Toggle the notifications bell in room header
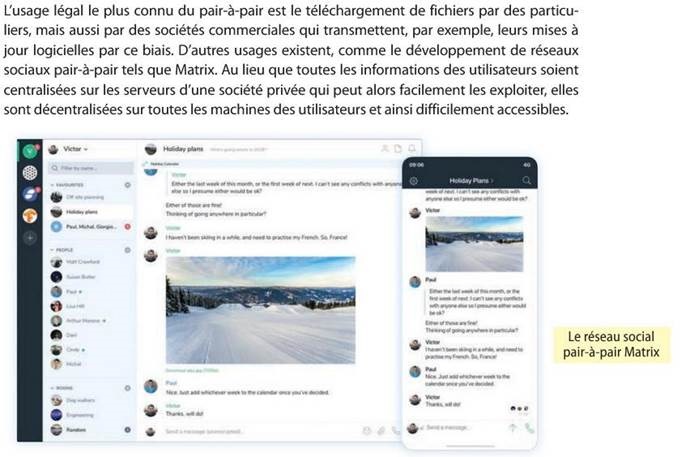This screenshot has height=457, width=690. tap(412, 149)
